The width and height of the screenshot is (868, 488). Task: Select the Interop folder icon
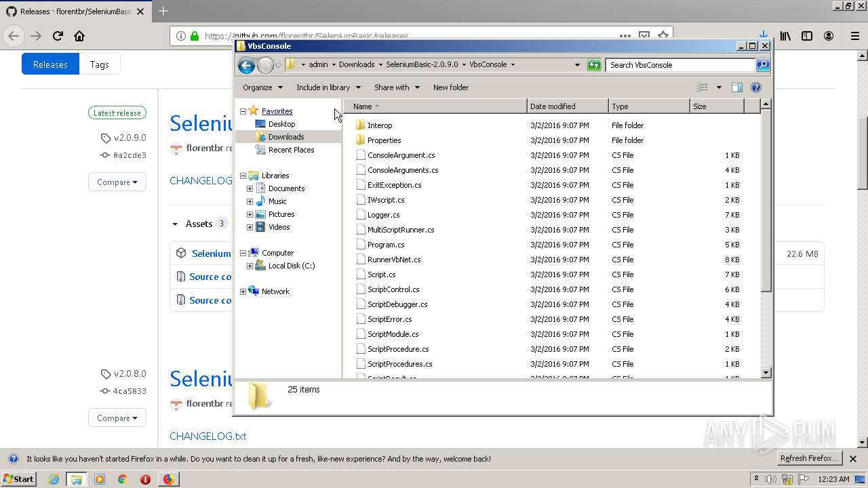360,125
